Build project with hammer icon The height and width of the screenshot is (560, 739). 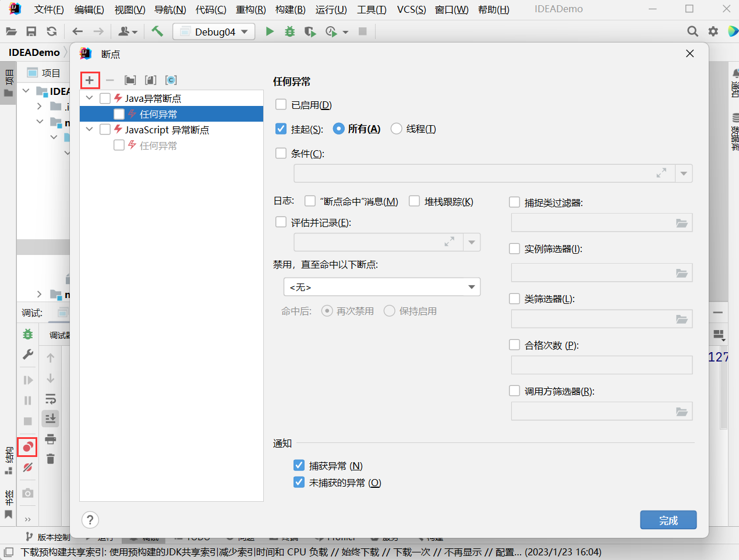tap(157, 31)
